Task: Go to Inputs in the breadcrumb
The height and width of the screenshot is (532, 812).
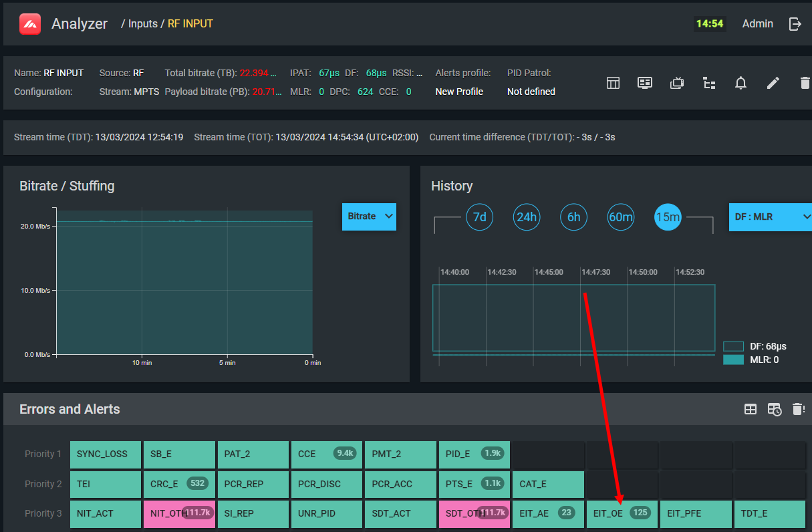Action: click(142, 24)
